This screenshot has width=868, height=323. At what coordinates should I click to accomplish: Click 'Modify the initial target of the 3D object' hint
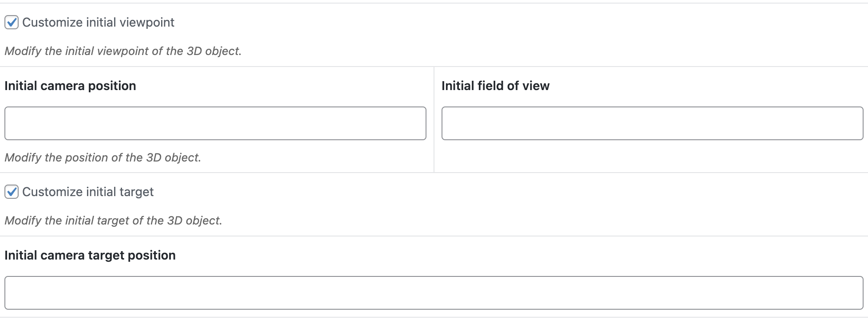113,221
